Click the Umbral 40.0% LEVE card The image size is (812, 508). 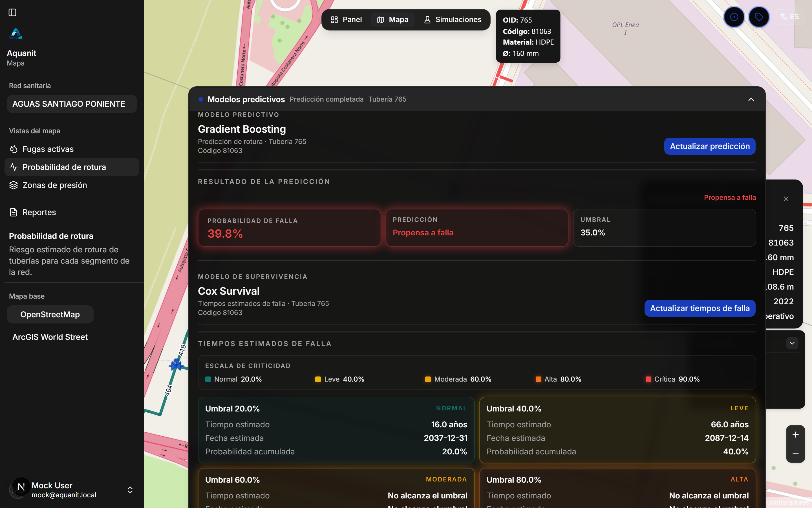(617, 430)
